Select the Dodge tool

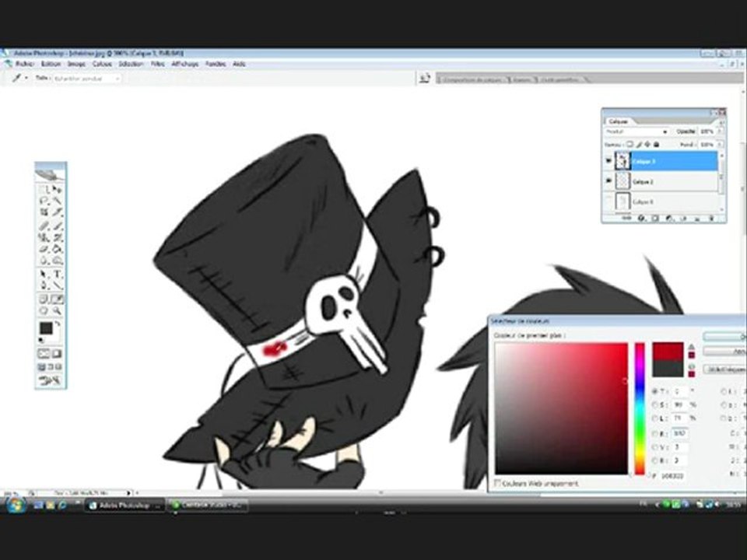[x=57, y=261]
